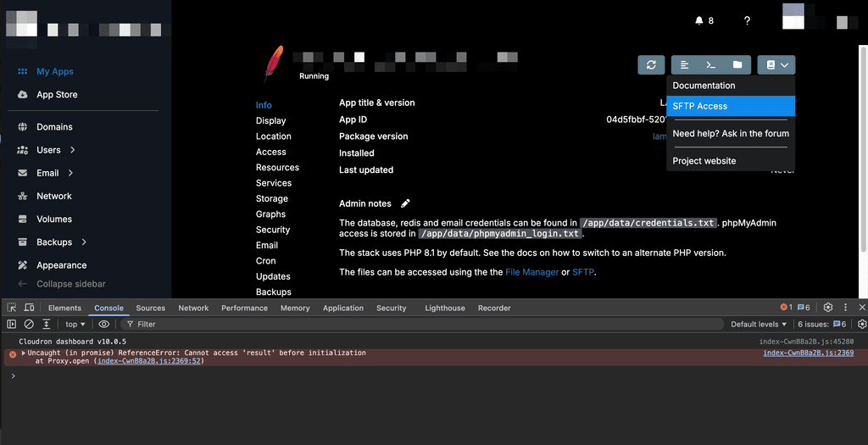This screenshot has height=445, width=868.
Task: Click the console preserve log arrows icon
Action: click(x=47, y=325)
